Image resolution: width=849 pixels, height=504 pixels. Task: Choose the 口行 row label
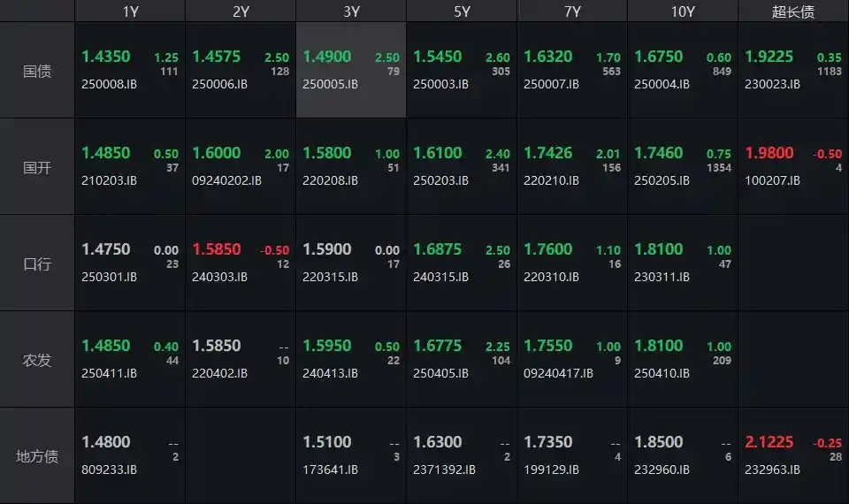click(x=37, y=263)
